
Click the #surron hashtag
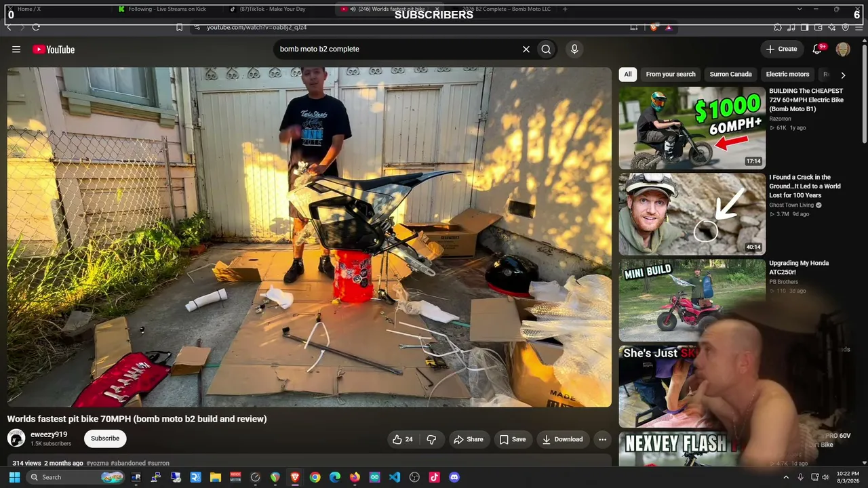(x=159, y=464)
